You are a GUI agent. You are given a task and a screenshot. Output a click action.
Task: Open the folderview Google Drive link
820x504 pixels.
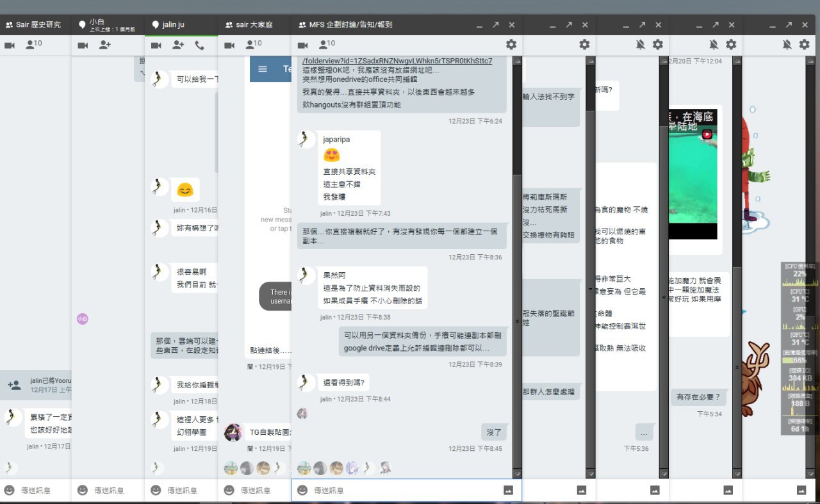coord(397,61)
